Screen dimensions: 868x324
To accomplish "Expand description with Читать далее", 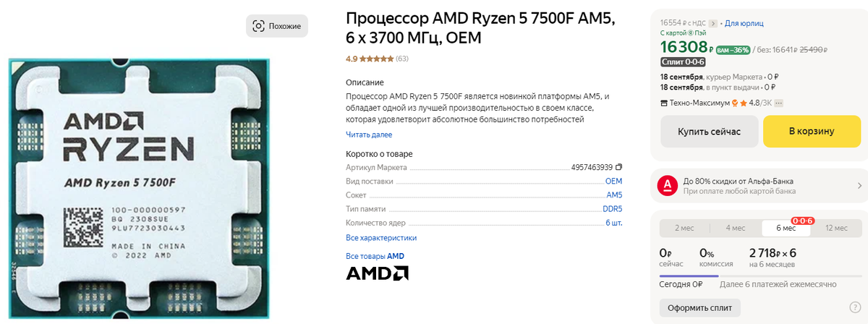I will (x=369, y=135).
